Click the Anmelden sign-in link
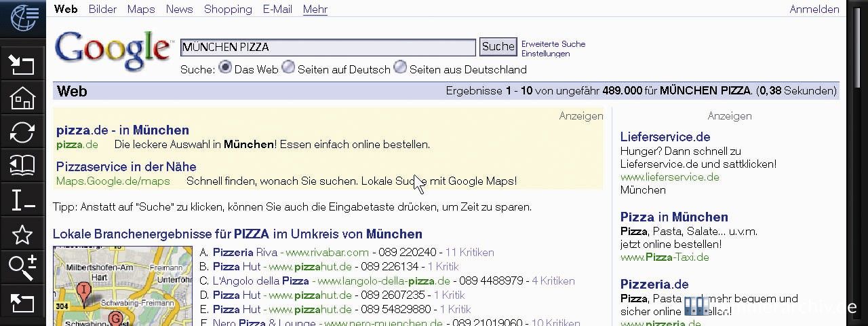868x326 pixels. click(814, 9)
